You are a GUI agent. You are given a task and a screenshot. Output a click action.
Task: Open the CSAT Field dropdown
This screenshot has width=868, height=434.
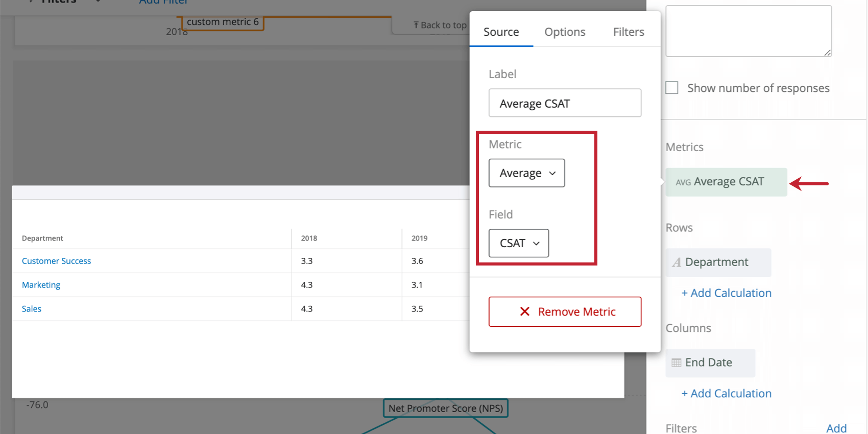(x=518, y=243)
